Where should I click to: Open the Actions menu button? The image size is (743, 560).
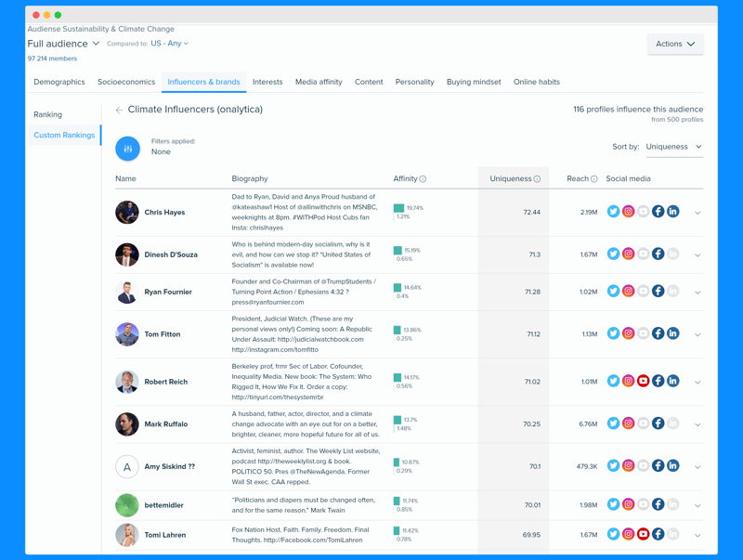click(675, 44)
